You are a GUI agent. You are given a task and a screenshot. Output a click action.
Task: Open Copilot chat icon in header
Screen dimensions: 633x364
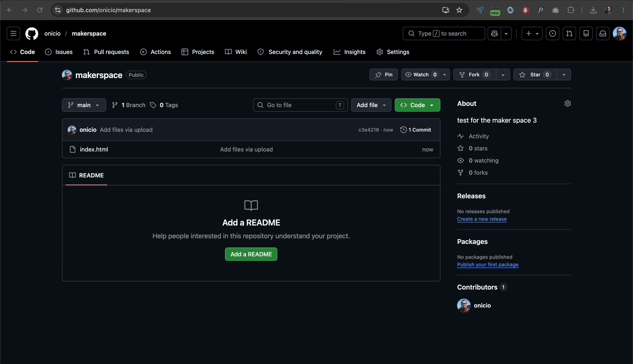click(x=494, y=33)
